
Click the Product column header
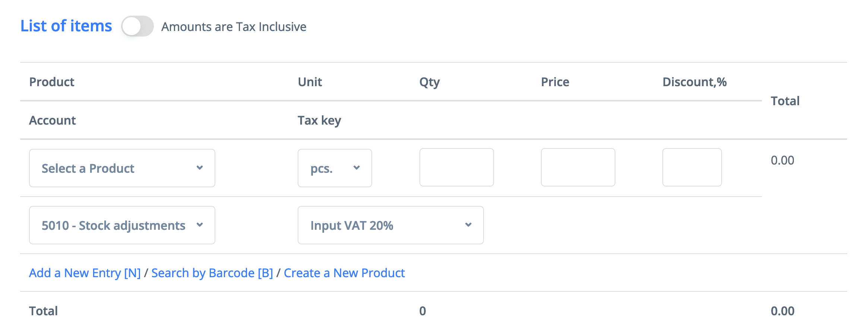tap(52, 82)
